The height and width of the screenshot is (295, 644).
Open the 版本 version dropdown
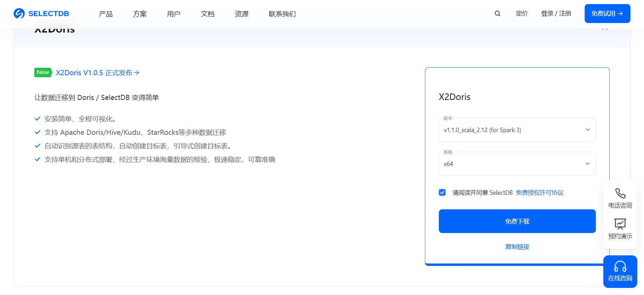[517, 130]
